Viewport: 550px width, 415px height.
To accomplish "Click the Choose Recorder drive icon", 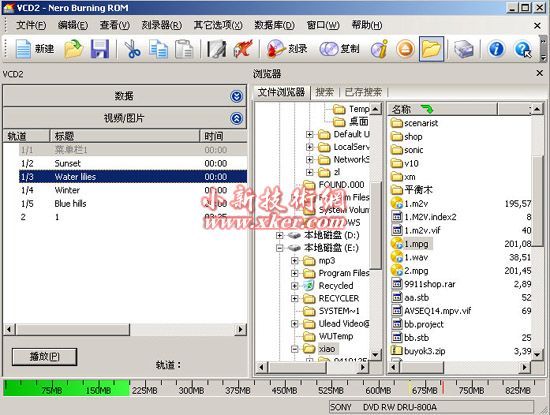I will click(x=463, y=49).
